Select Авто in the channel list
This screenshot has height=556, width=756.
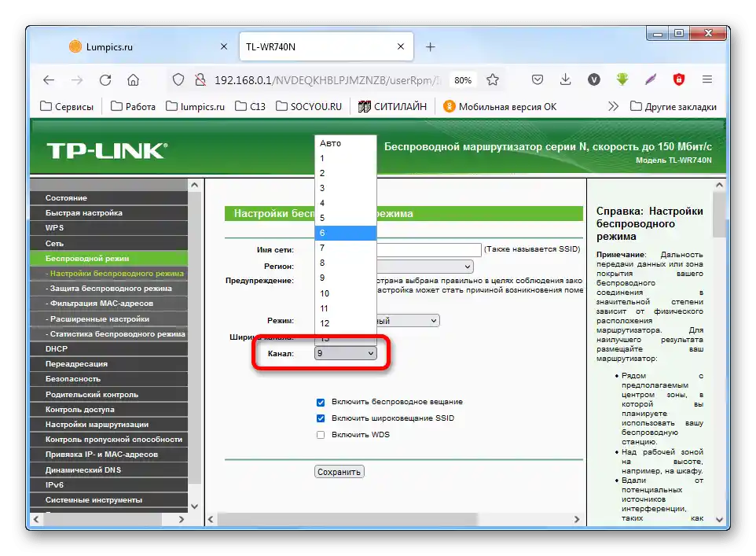pos(345,143)
